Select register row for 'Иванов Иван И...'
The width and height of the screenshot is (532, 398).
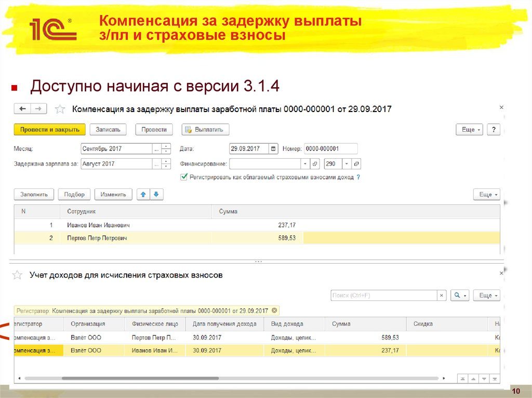tap(257, 351)
